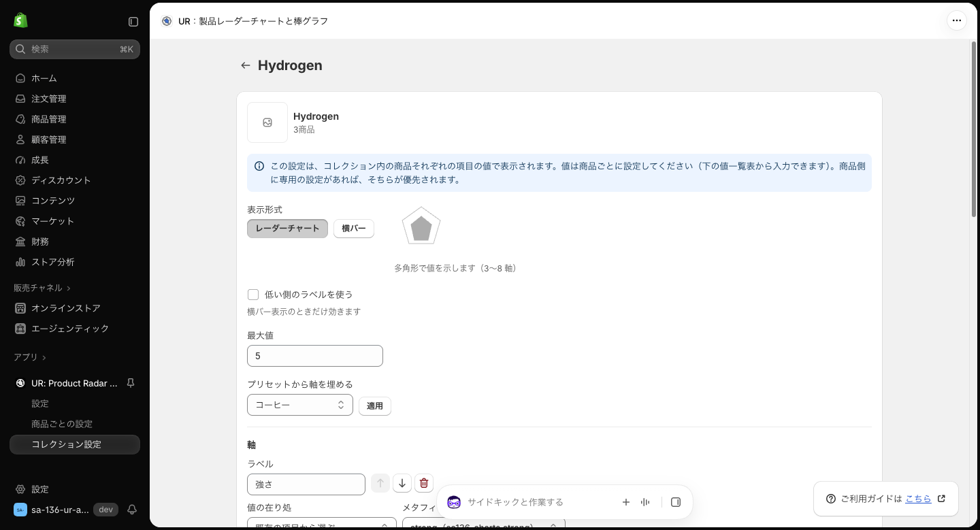
Task: Delete the 強さ axis with the trash icon
Action: coord(424,483)
